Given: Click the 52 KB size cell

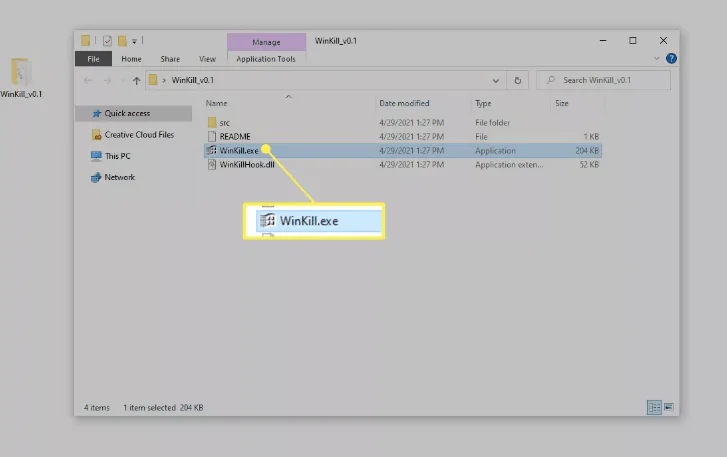Looking at the screenshot, I should [x=589, y=165].
